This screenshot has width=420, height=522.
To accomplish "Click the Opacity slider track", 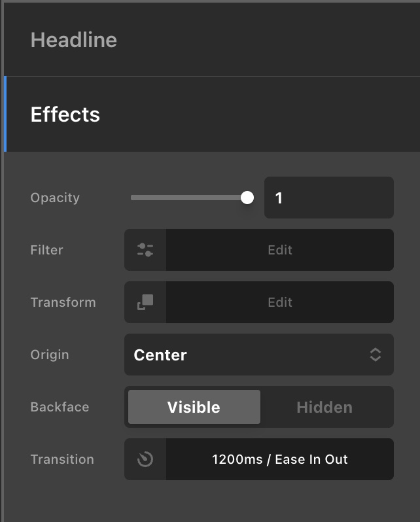I will click(x=186, y=198).
